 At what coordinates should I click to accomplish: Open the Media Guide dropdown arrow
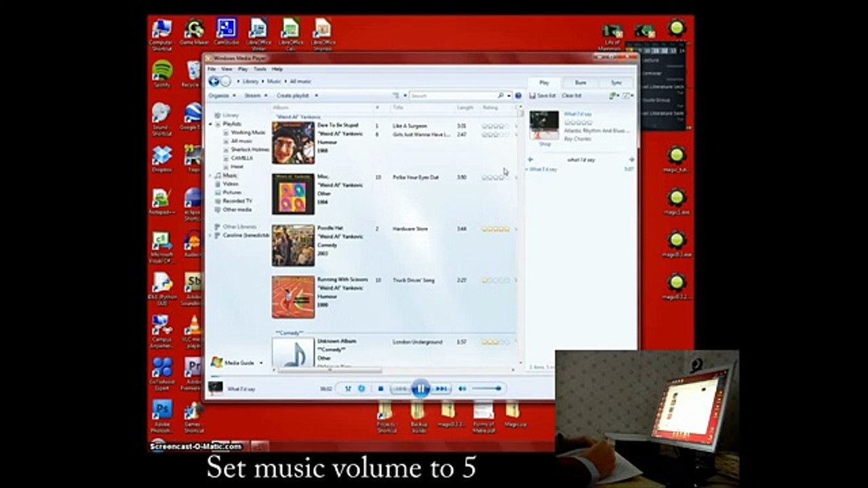coord(260,363)
